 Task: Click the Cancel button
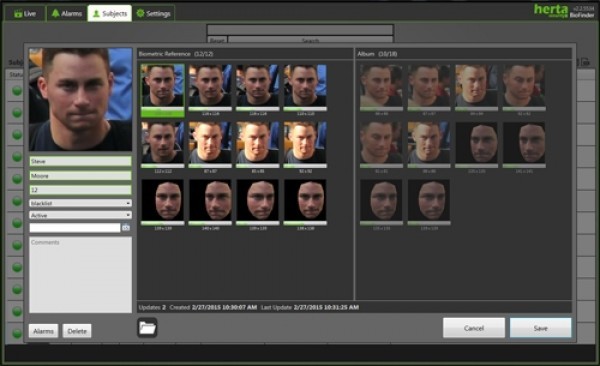pos(474,328)
